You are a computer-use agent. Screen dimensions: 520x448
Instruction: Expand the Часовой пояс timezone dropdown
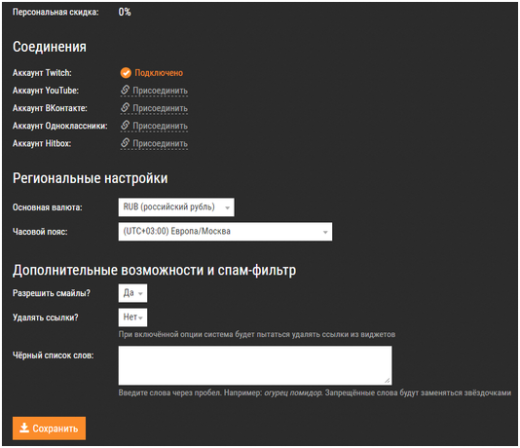tap(225, 231)
